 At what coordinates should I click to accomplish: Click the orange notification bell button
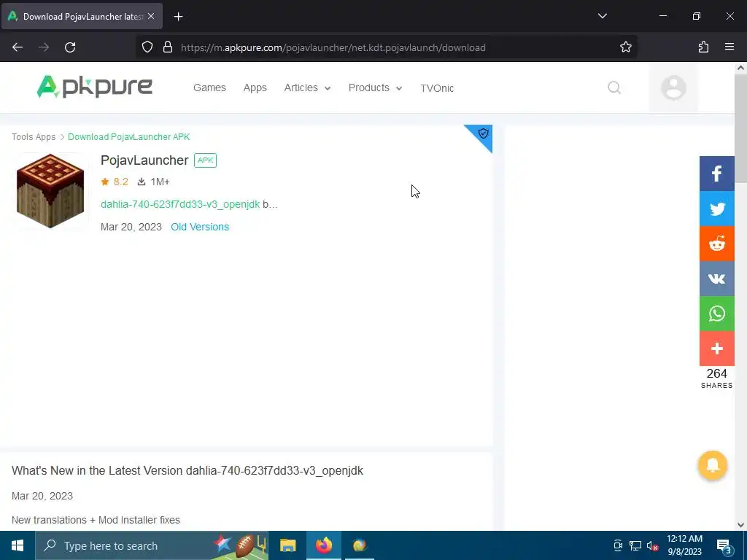[712, 465]
